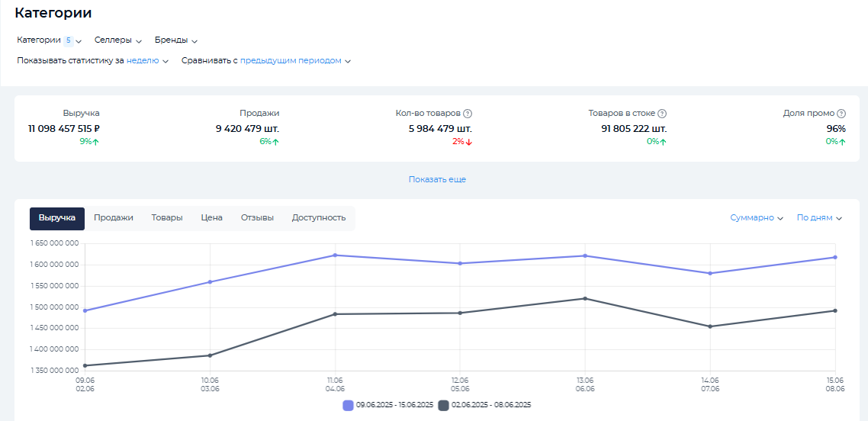Switch to the Продажи chart tab
Viewport: 868px width, 421px height.
click(x=114, y=218)
